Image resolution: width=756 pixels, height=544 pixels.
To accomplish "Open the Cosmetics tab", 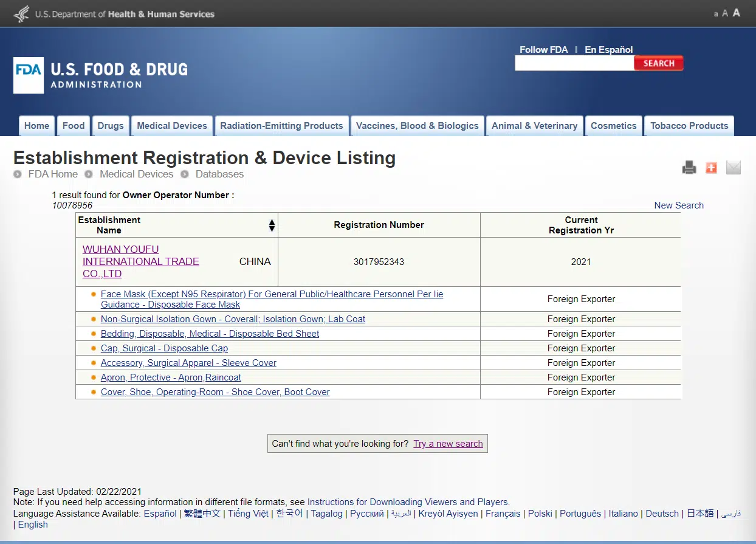I will click(614, 126).
